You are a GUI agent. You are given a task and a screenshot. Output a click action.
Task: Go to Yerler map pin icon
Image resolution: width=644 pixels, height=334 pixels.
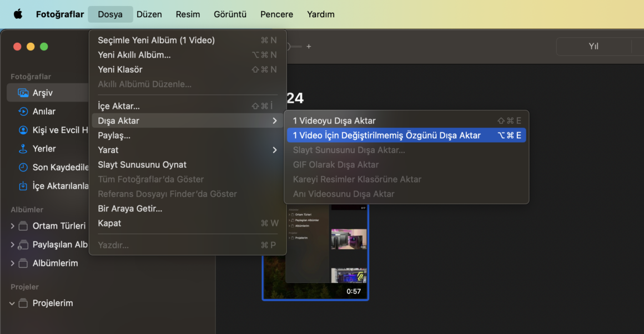pos(23,149)
